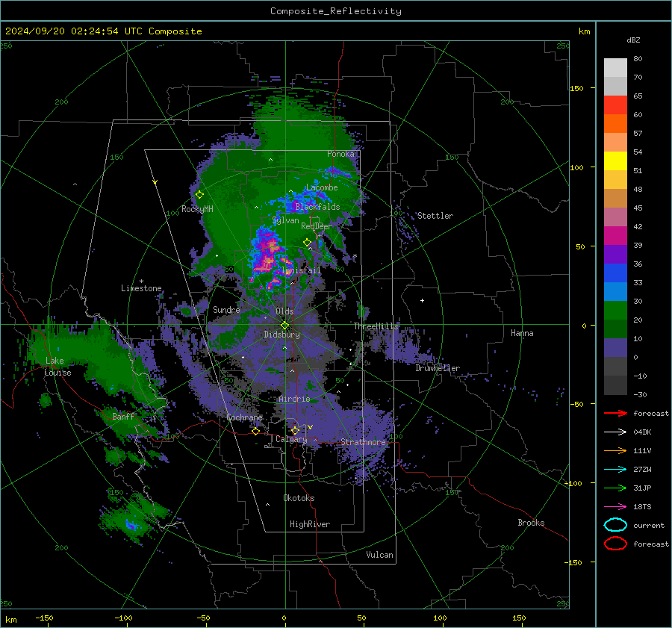This screenshot has height=628, width=672.
Task: Click the Didsbury city label
Action: coord(281,335)
